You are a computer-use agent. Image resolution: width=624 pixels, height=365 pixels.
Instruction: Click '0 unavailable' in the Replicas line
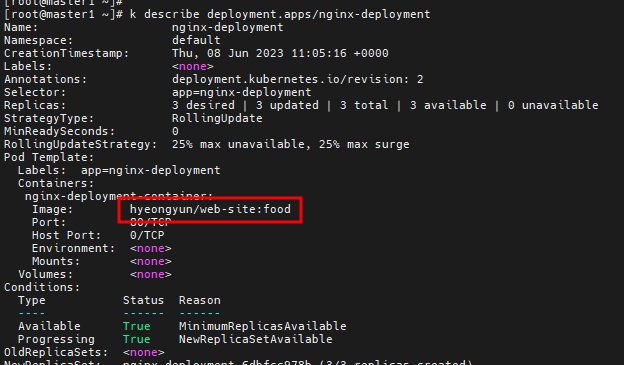[x=553, y=105]
